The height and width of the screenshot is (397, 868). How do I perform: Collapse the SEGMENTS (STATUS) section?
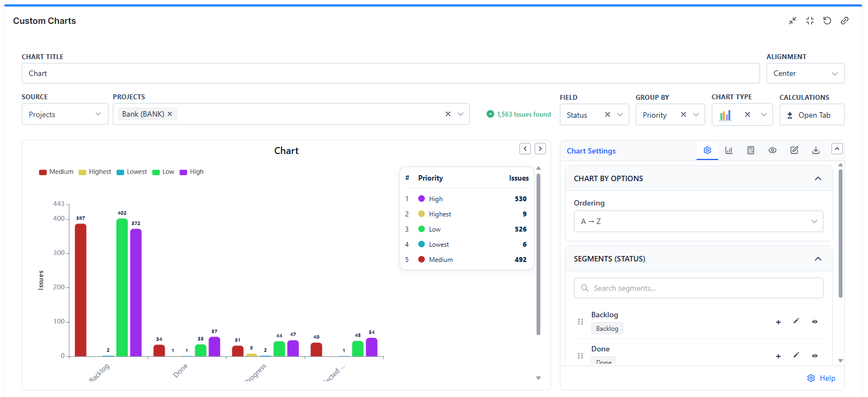(818, 259)
